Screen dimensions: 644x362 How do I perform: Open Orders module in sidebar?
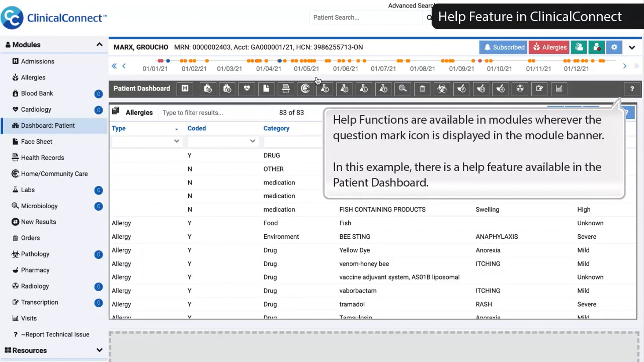54,238
